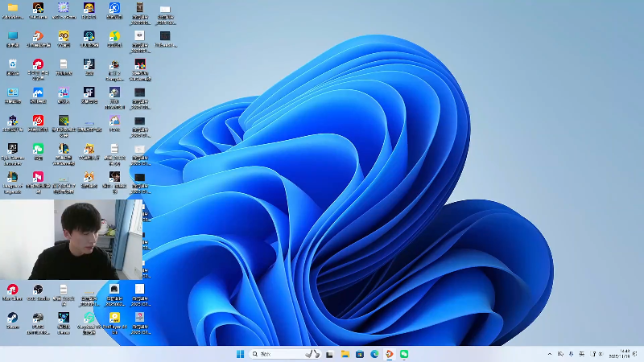
Task: Click the taskbar search box
Action: [278, 354]
